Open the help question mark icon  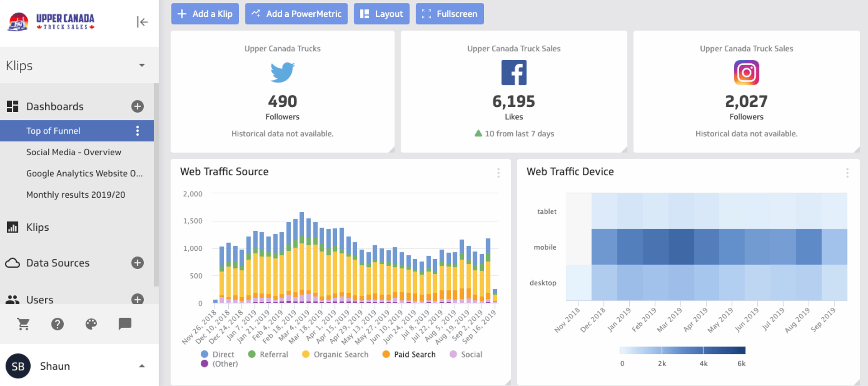[57, 324]
